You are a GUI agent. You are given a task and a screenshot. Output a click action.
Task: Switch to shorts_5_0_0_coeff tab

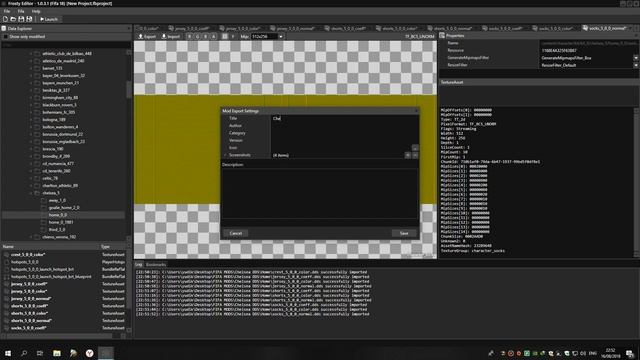coord(345,28)
